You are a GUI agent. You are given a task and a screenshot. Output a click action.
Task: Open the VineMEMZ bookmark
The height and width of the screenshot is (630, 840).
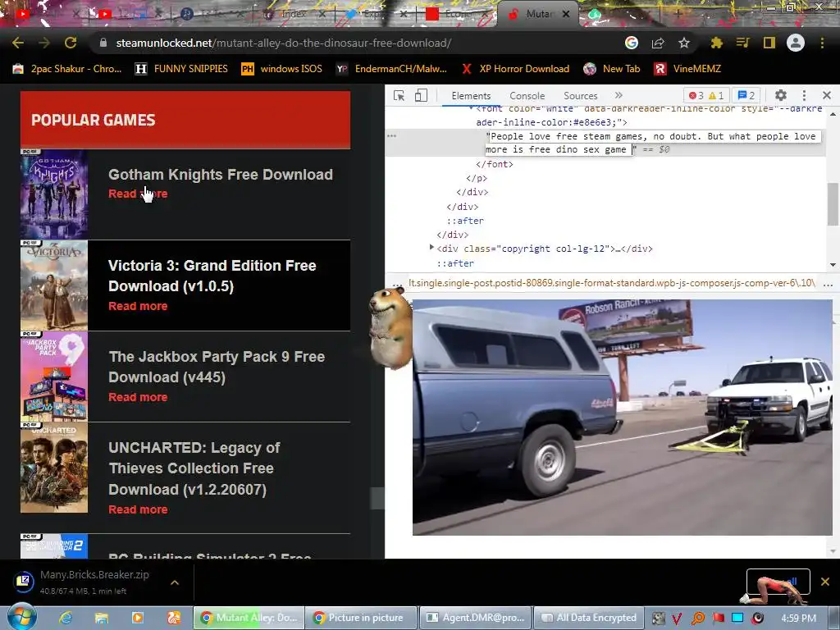(x=687, y=69)
